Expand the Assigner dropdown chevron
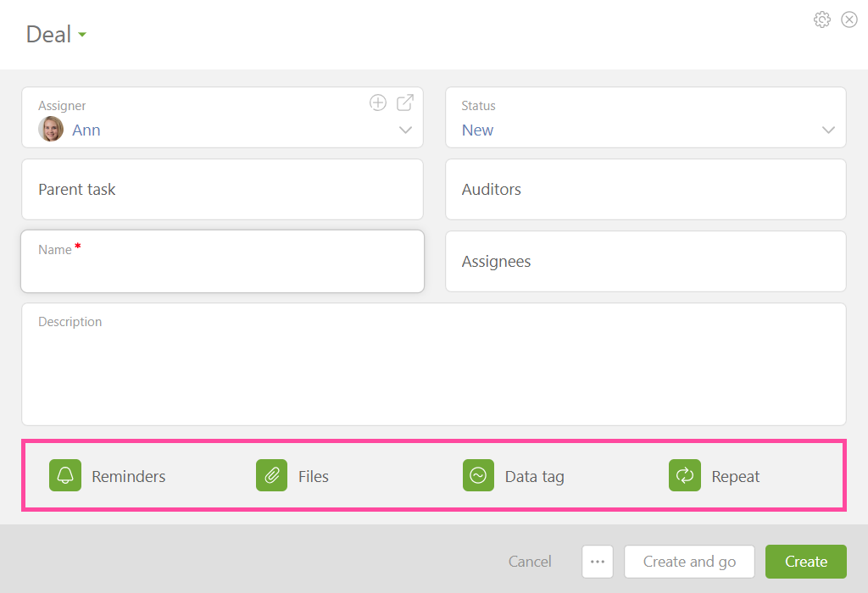 pos(406,130)
